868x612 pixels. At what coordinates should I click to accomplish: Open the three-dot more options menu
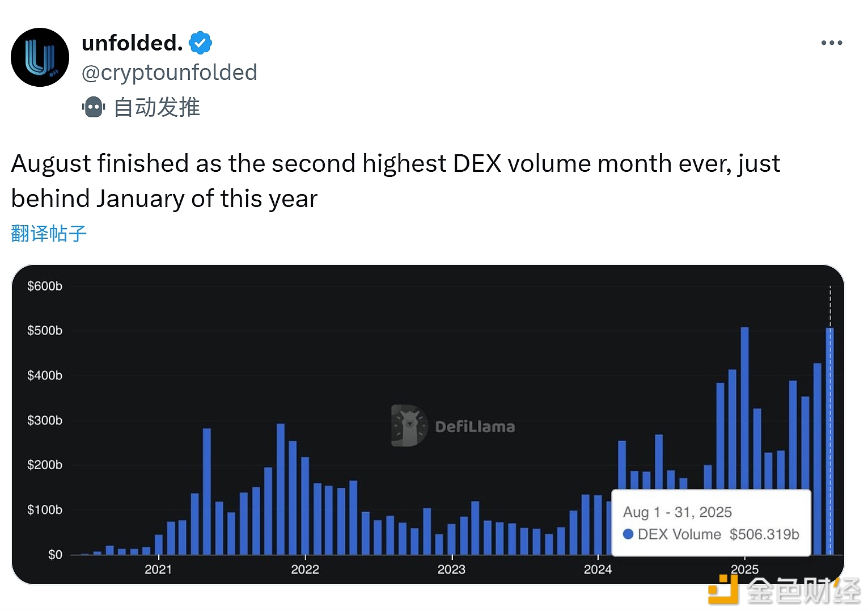click(x=831, y=43)
